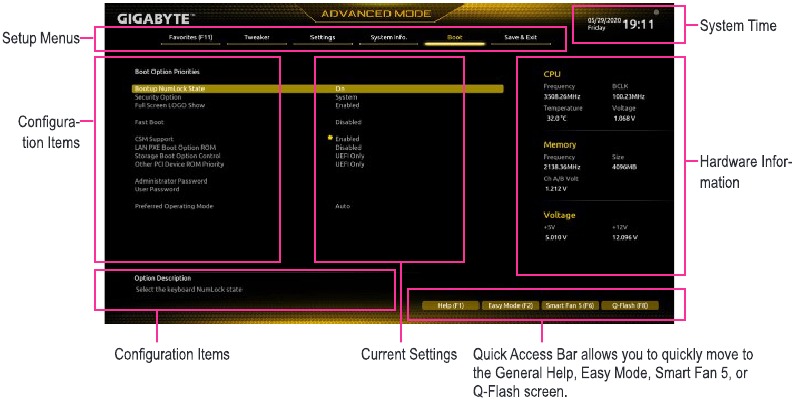This screenshot has width=793, height=401.
Task: Open the Security Option System dropdown value
Action: [346, 97]
